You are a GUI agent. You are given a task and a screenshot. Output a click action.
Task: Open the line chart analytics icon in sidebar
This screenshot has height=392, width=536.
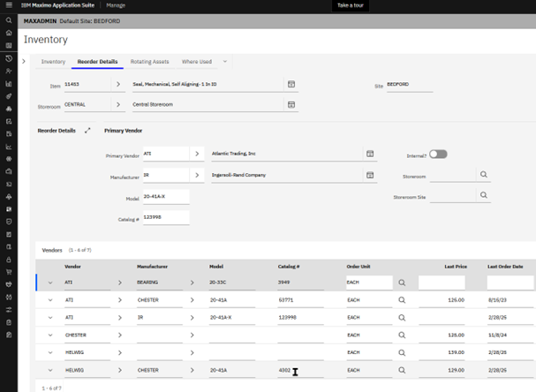click(9, 147)
